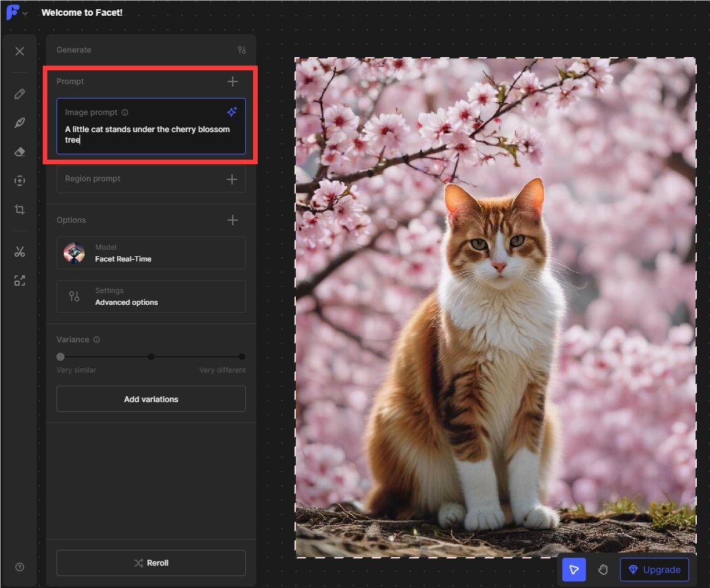This screenshot has width=710, height=588.
Task: Open the Facet Real-Time model selector
Action: tap(151, 253)
